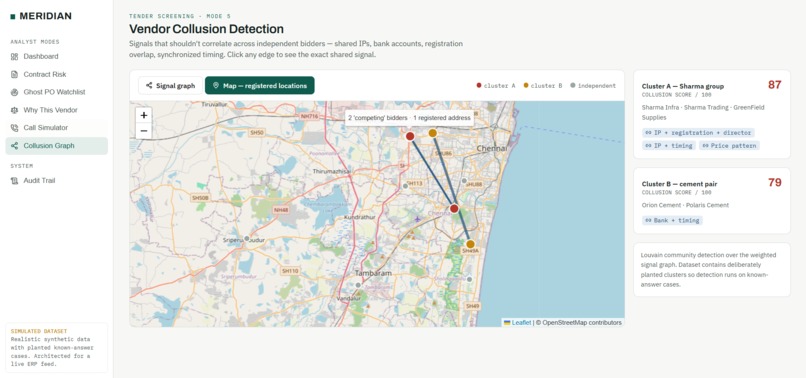Click the collusion score 87
The width and height of the screenshot is (806, 378).
775,85
